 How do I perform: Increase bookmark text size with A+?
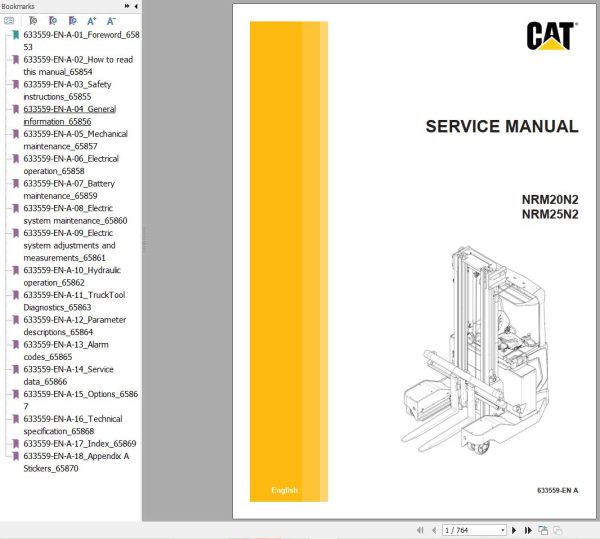click(91, 21)
